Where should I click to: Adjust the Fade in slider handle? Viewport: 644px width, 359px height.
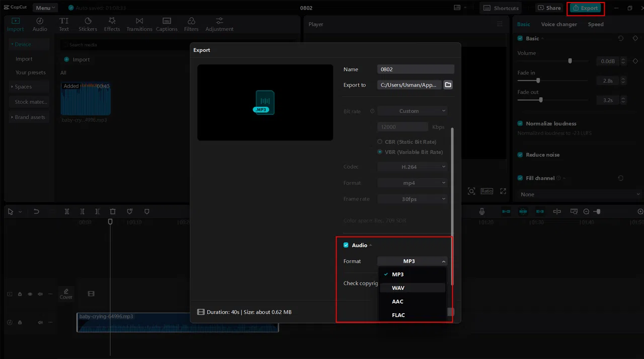tap(538, 81)
